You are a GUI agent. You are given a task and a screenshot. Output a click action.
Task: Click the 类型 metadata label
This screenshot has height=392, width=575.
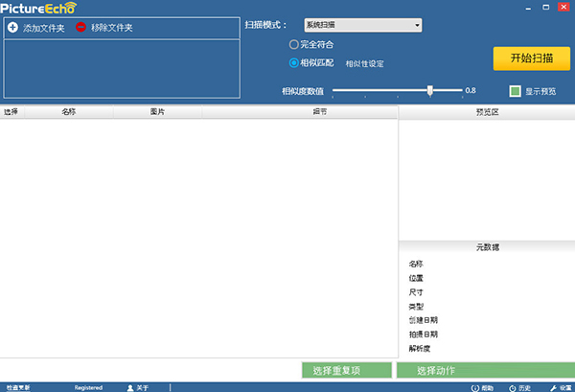[416, 306]
